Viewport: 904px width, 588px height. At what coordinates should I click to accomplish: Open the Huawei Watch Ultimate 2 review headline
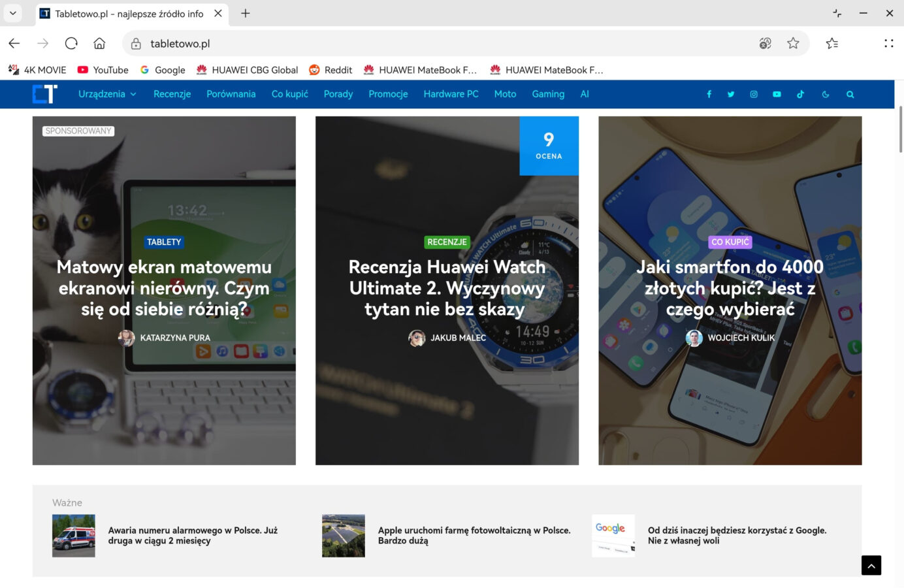tap(447, 288)
